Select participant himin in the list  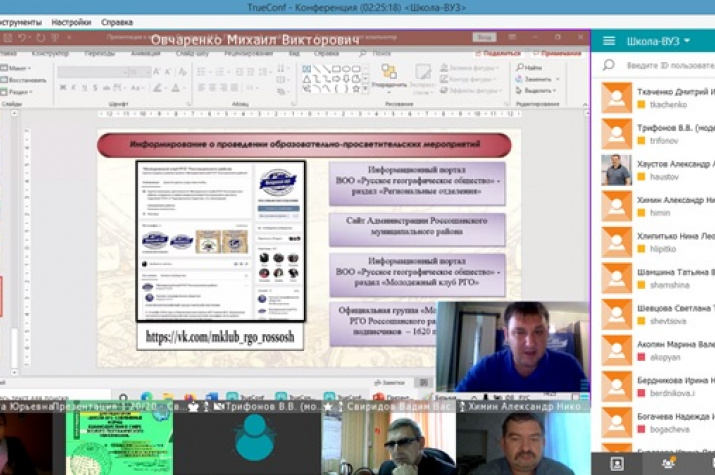tap(658, 206)
